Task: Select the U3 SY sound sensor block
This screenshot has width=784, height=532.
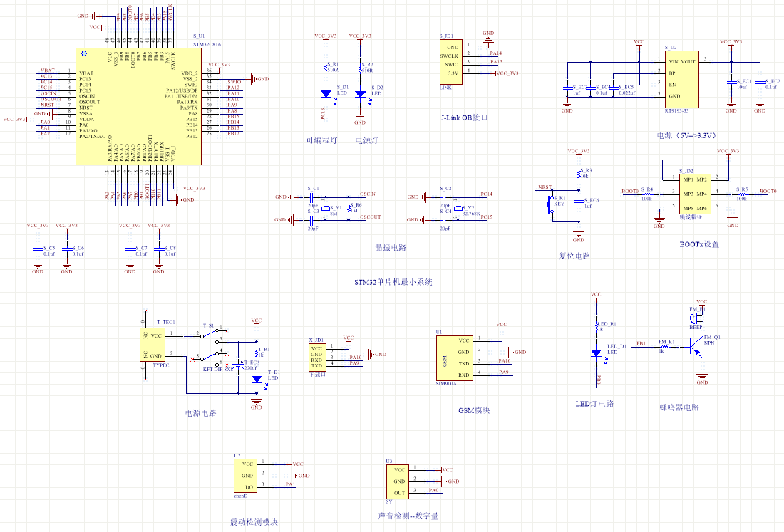Action: coord(398,481)
